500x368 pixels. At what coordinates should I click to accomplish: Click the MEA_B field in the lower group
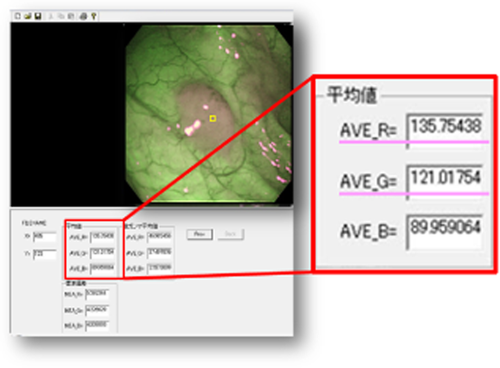coord(97,325)
